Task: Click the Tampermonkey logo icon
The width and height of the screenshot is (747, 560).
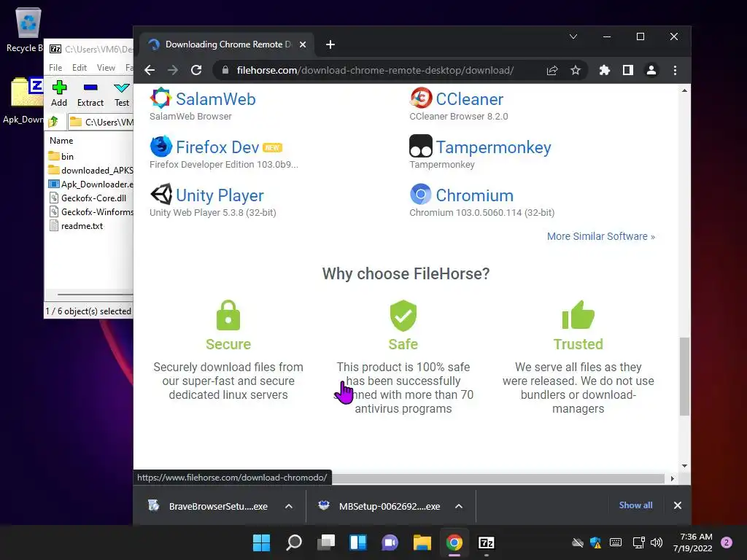Action: 421,146
